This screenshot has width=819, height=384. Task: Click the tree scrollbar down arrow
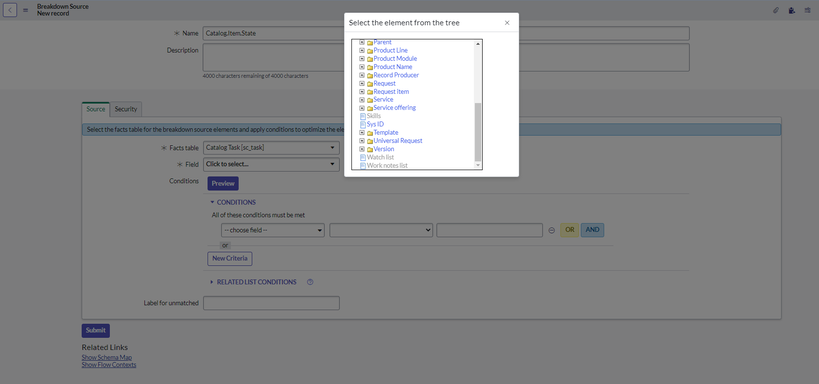point(477,165)
